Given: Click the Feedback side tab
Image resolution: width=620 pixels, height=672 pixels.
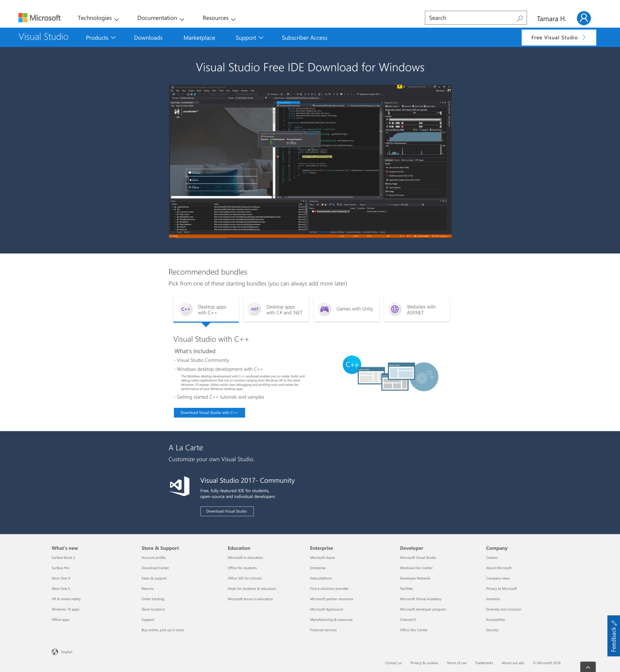Looking at the screenshot, I should pos(614,636).
